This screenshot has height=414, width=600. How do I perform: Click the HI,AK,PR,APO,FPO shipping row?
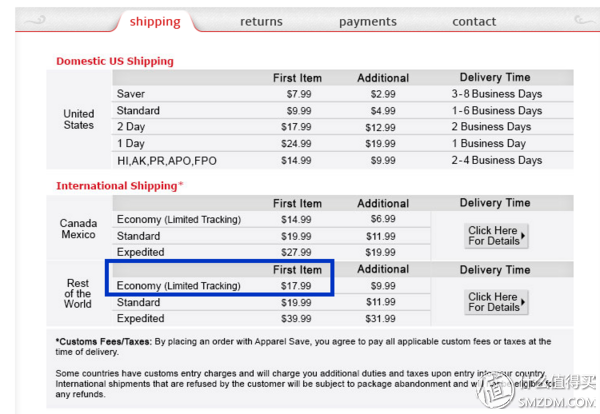click(342, 160)
